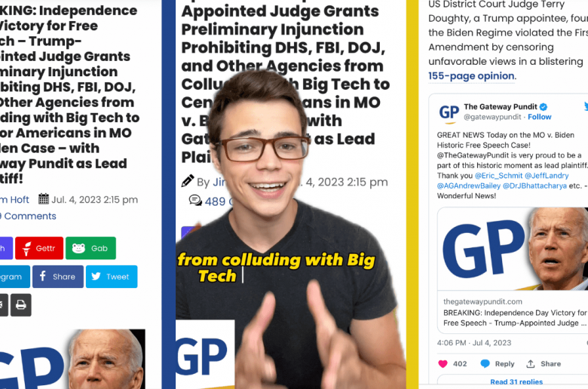
Task: Click the red Gettr share button
Action: tap(39, 248)
